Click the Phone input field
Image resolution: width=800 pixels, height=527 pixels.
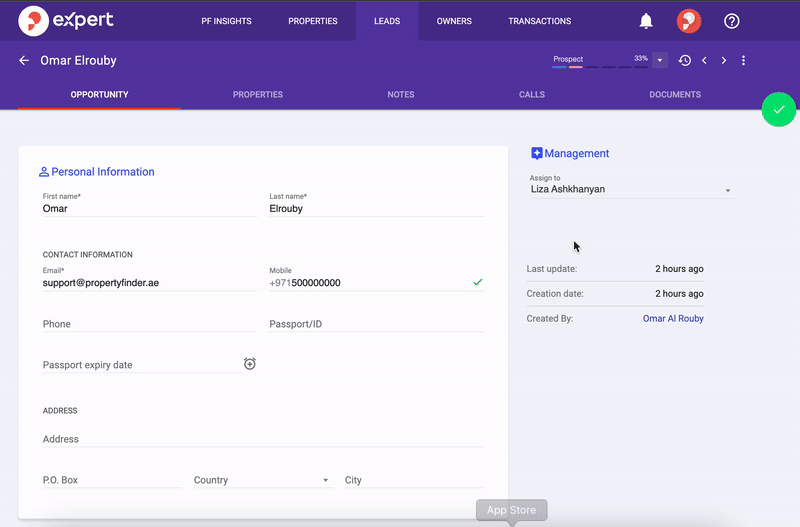click(149, 324)
